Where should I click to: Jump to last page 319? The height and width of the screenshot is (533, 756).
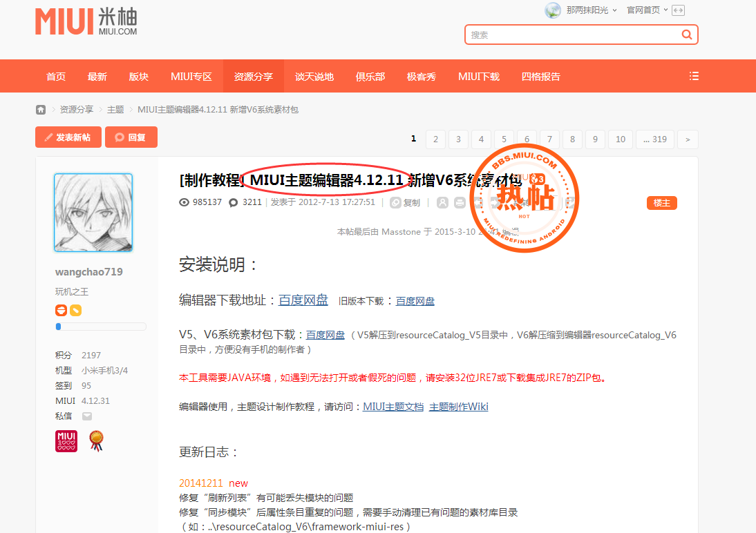654,139
